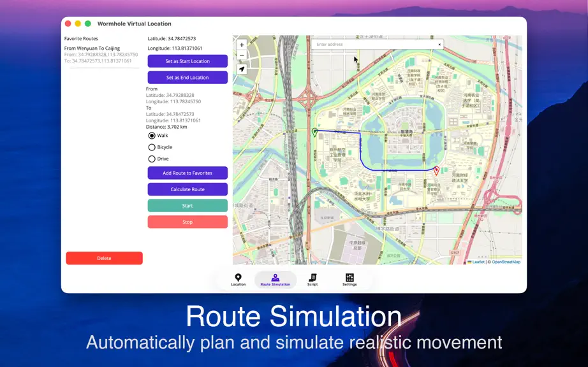
Task: Stop the route simulation
Action: [187, 222]
